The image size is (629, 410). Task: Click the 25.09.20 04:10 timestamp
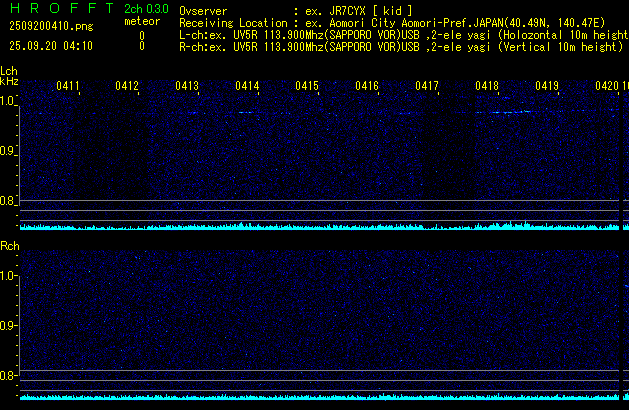50,46
